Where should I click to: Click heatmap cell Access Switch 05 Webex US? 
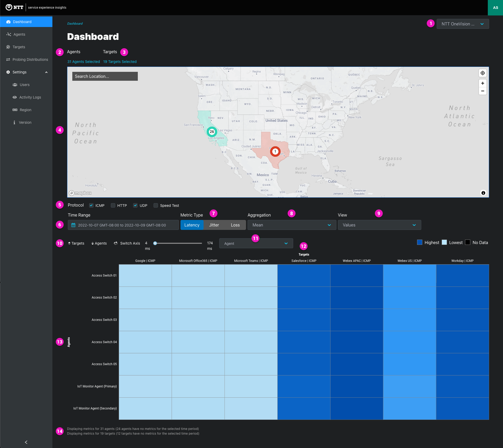pos(410,364)
